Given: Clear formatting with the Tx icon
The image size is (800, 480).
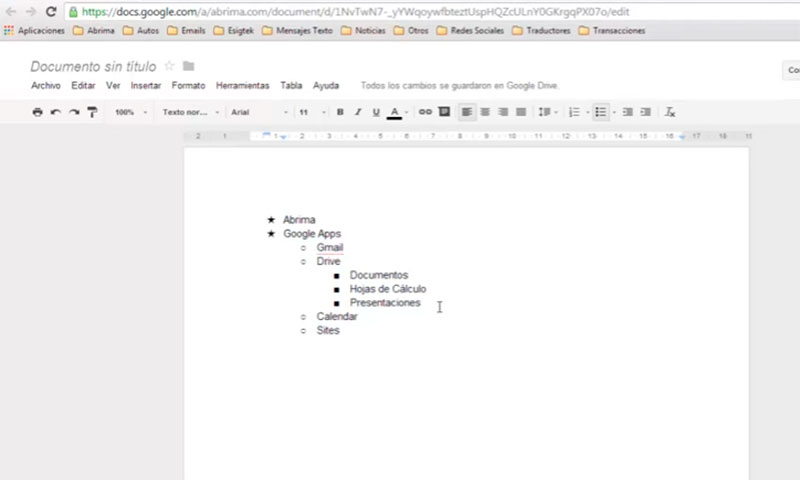Looking at the screenshot, I should [x=670, y=112].
